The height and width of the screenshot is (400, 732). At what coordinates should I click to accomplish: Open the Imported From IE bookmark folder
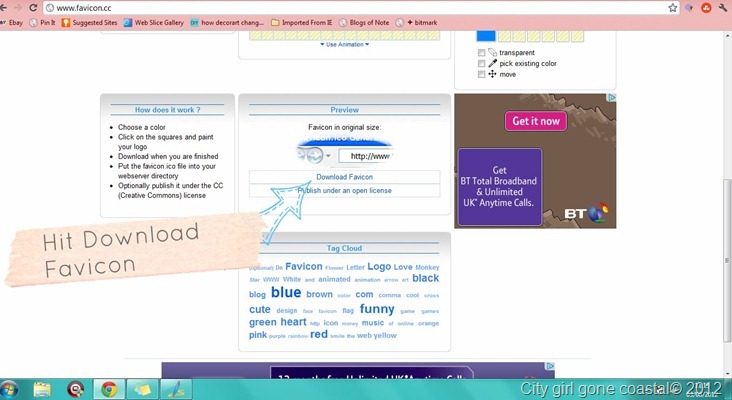click(302, 22)
